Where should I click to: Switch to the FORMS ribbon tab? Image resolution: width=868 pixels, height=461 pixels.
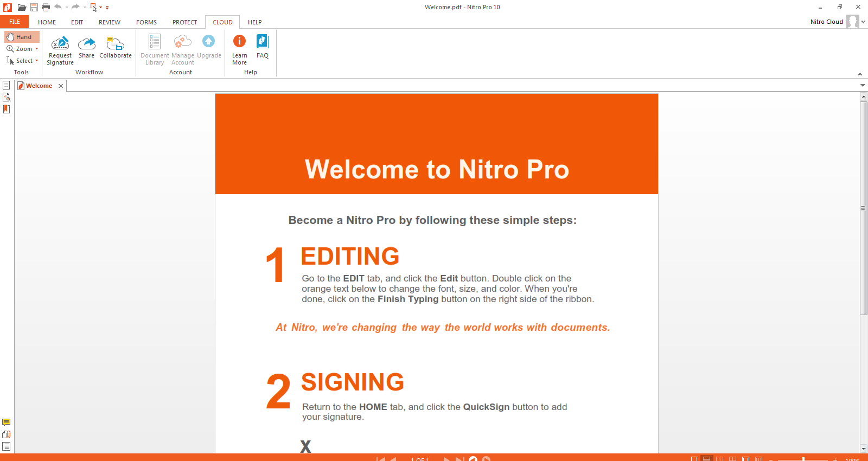[x=146, y=22]
